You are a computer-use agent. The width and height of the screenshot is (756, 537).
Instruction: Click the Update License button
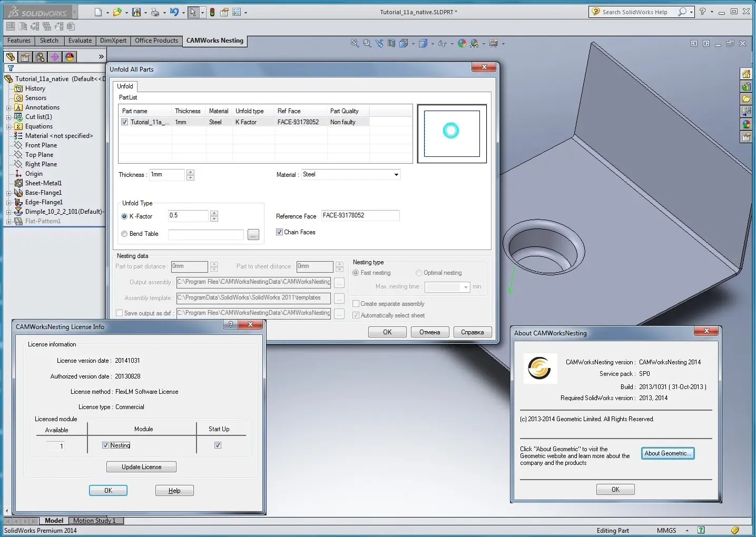(x=141, y=467)
